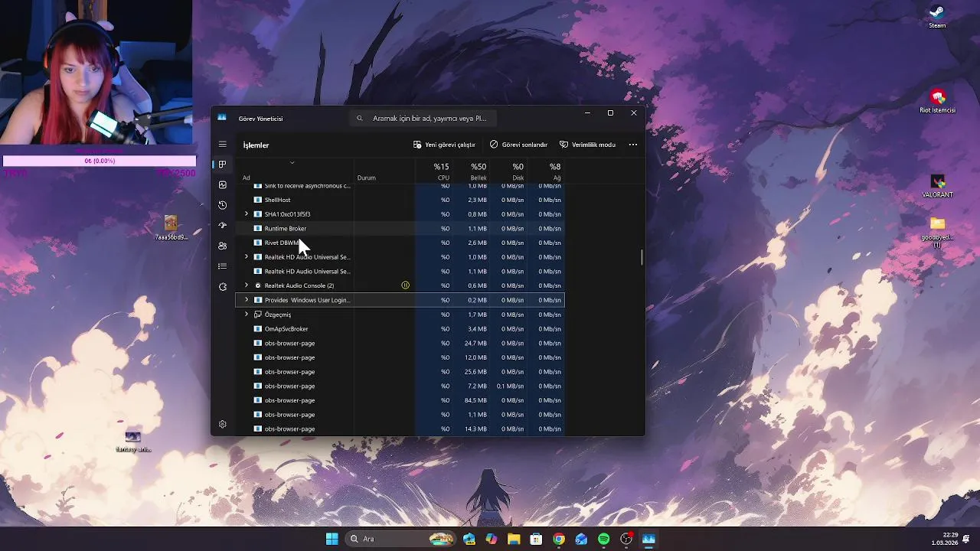Viewport: 980px width, 551px height.
Task: Click Görevi sonlandır button
Action: (x=519, y=145)
